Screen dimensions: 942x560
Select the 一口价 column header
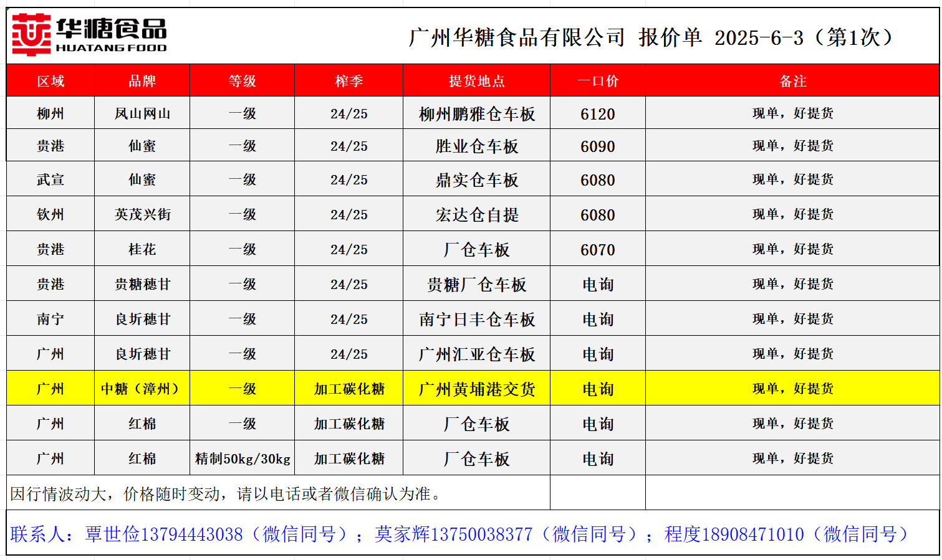click(597, 81)
